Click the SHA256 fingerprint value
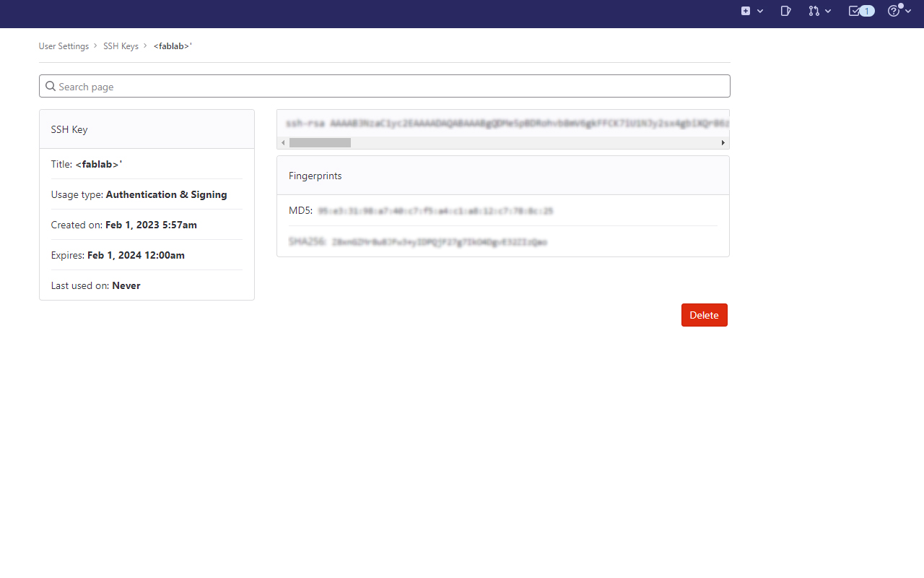This screenshot has height=578, width=924. tap(439, 242)
